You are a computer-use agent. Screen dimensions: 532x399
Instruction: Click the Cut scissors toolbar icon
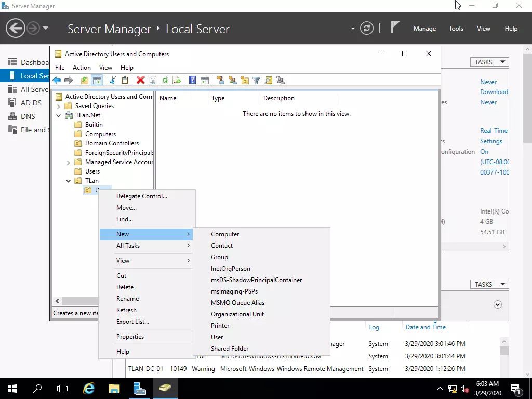tap(113, 81)
